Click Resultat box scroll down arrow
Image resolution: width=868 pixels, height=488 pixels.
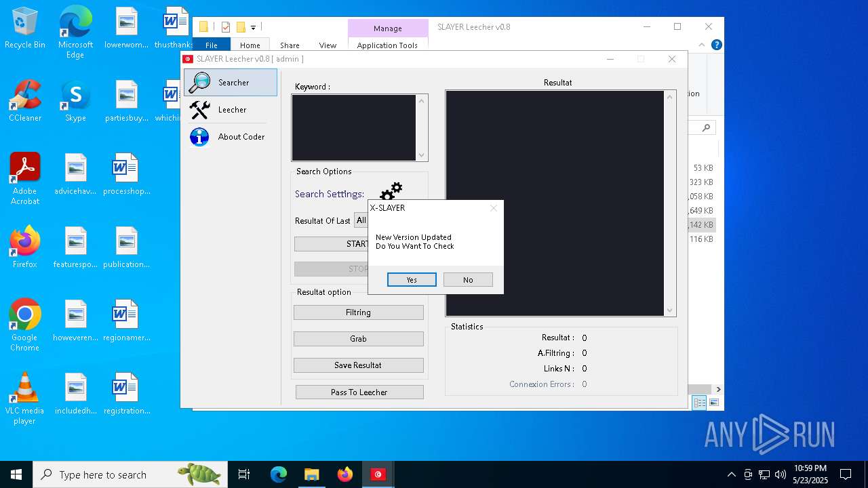[670, 310]
